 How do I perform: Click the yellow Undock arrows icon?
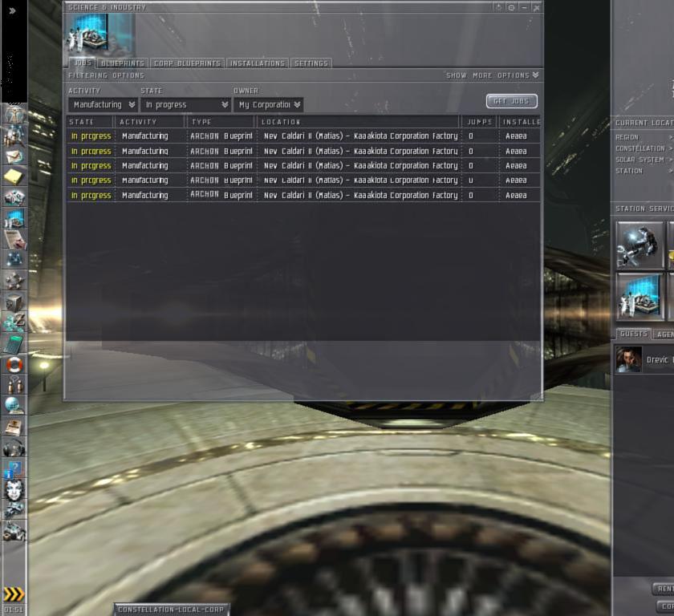[x=14, y=594]
